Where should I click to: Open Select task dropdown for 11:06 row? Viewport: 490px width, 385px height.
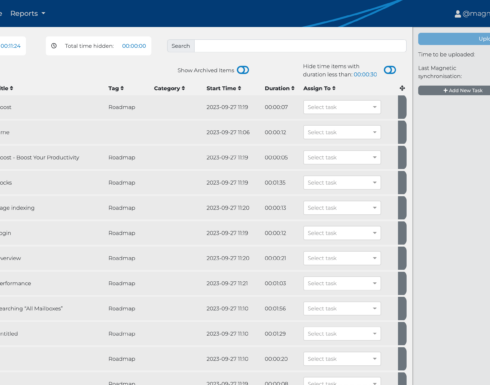click(x=342, y=132)
